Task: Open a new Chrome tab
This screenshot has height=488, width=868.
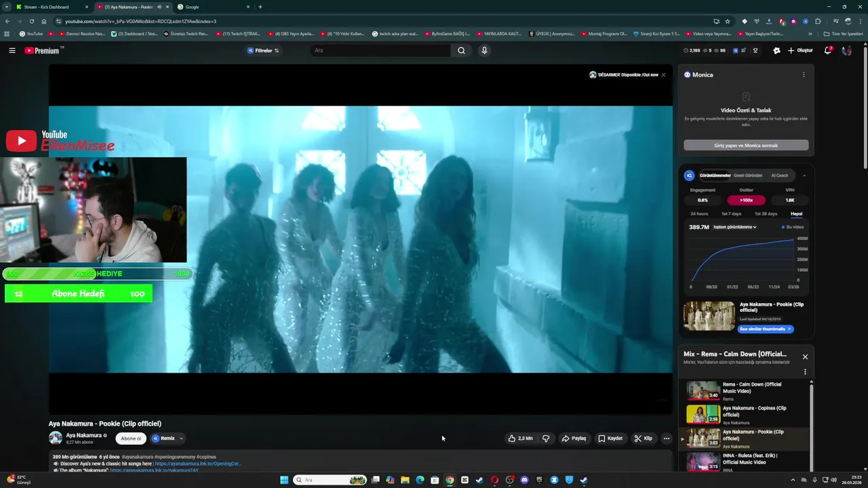Action: (260, 7)
